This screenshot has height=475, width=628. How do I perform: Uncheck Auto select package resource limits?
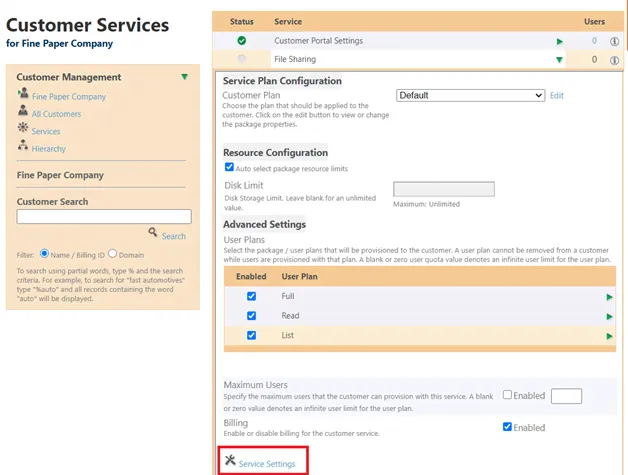coord(229,168)
